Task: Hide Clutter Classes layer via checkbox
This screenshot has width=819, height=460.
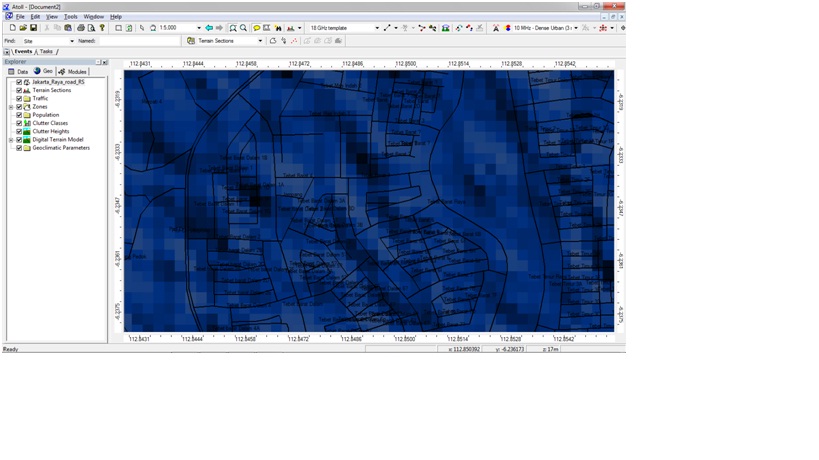Action: (x=19, y=123)
